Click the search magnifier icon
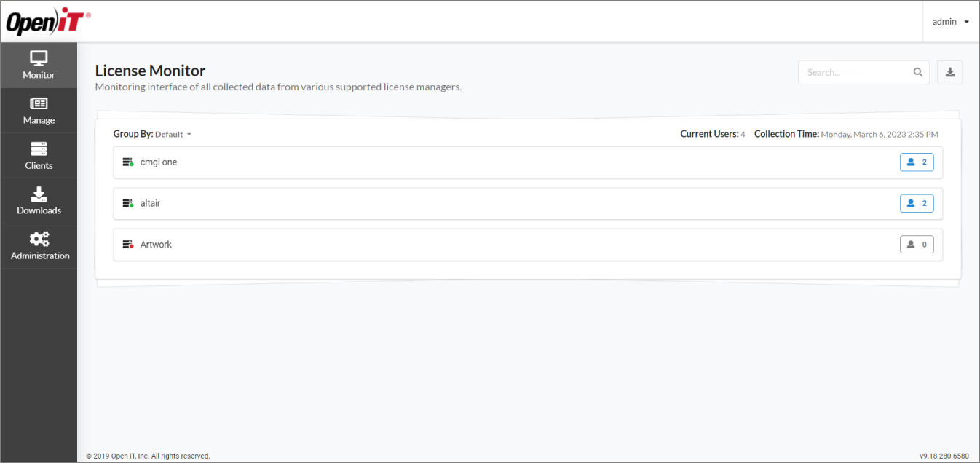The height and width of the screenshot is (463, 980). click(x=918, y=72)
